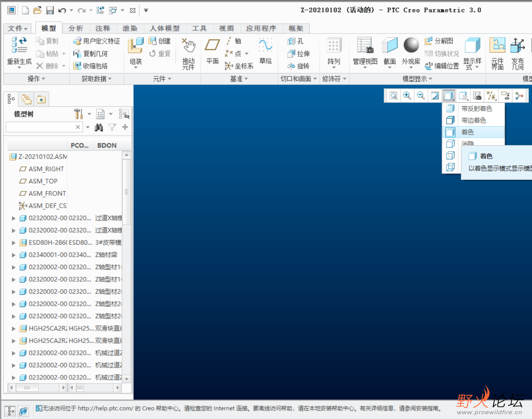Switch to the 注释 annotate tab

pos(103,28)
